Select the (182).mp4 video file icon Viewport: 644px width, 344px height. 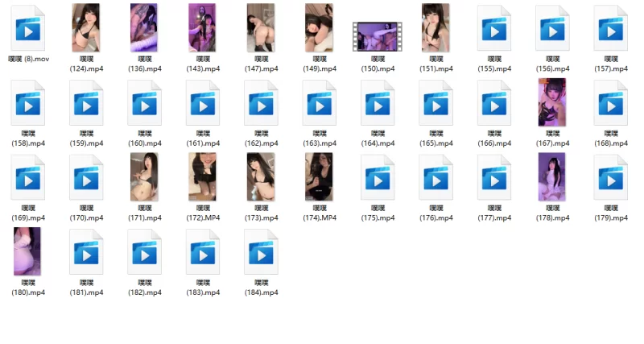tap(145, 252)
